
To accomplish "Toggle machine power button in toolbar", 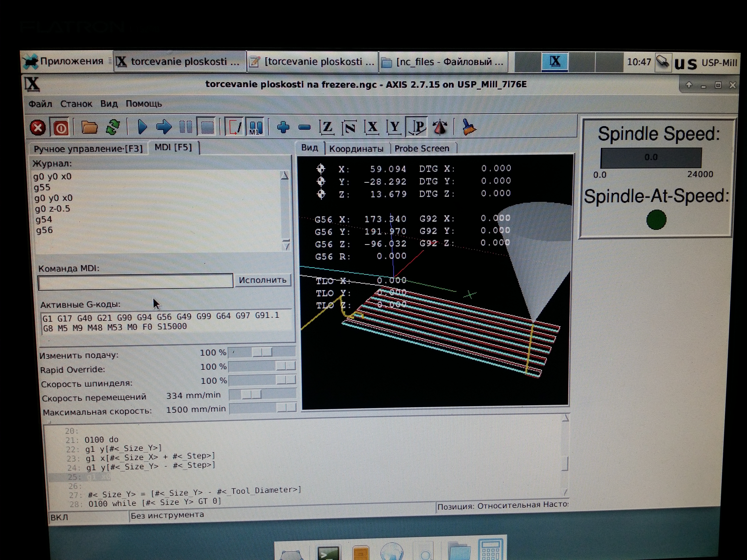I will click(61, 128).
